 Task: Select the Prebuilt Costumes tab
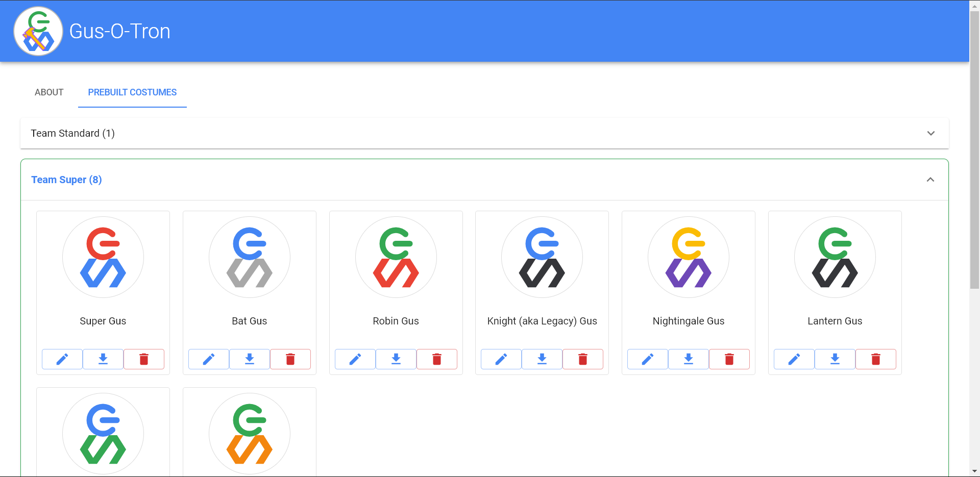tap(132, 92)
